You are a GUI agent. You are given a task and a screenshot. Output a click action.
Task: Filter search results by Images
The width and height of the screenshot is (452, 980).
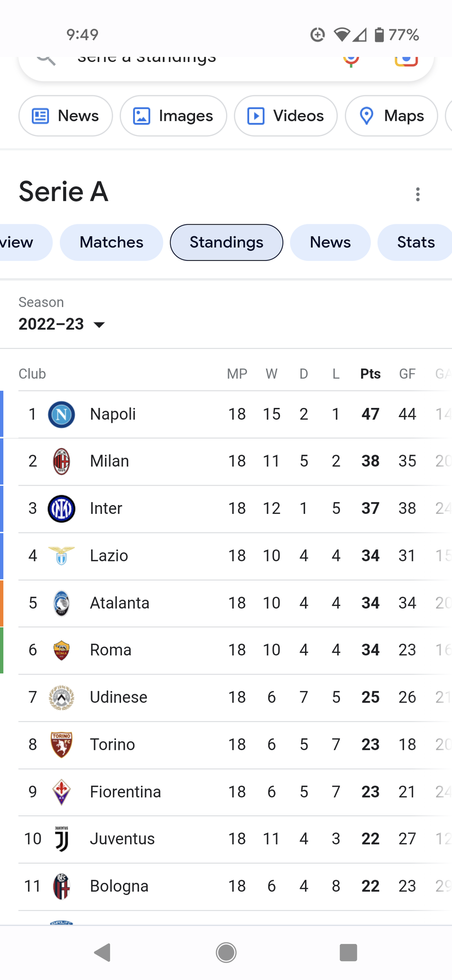(173, 116)
